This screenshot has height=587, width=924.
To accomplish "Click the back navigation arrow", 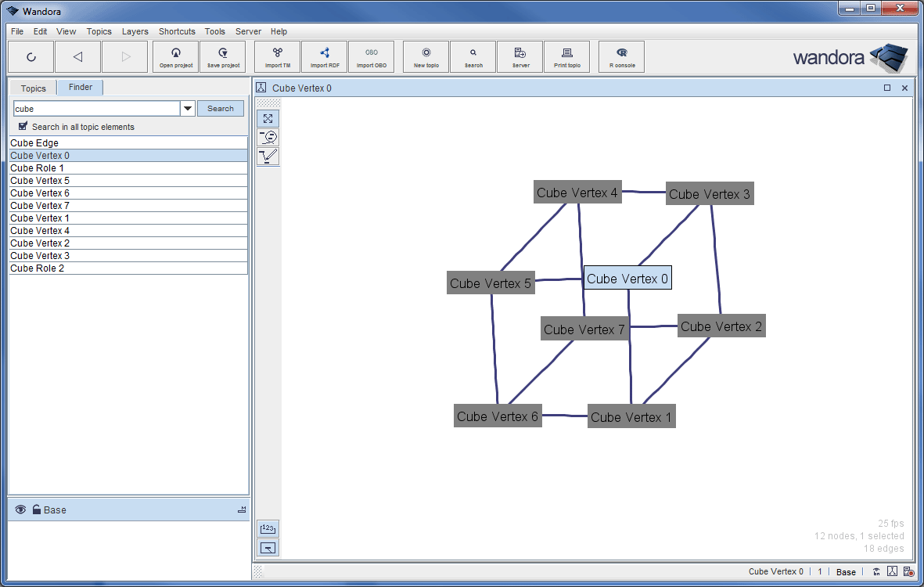I will (77, 56).
